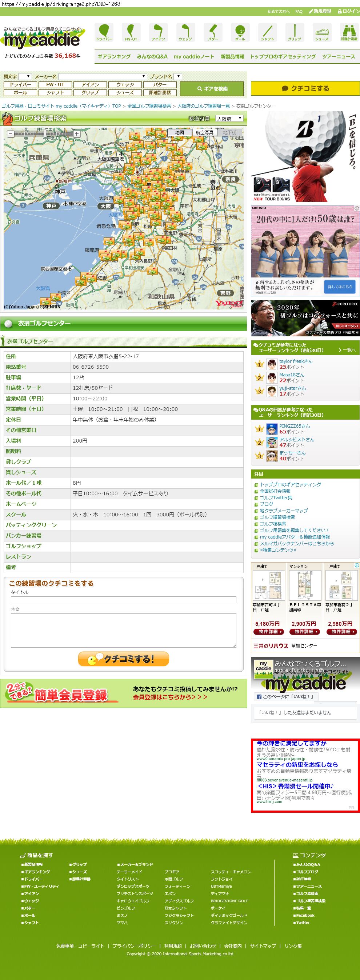Open the 頭文字 initial letter dropdown
The height and width of the screenshot is (980, 360).
click(25, 76)
